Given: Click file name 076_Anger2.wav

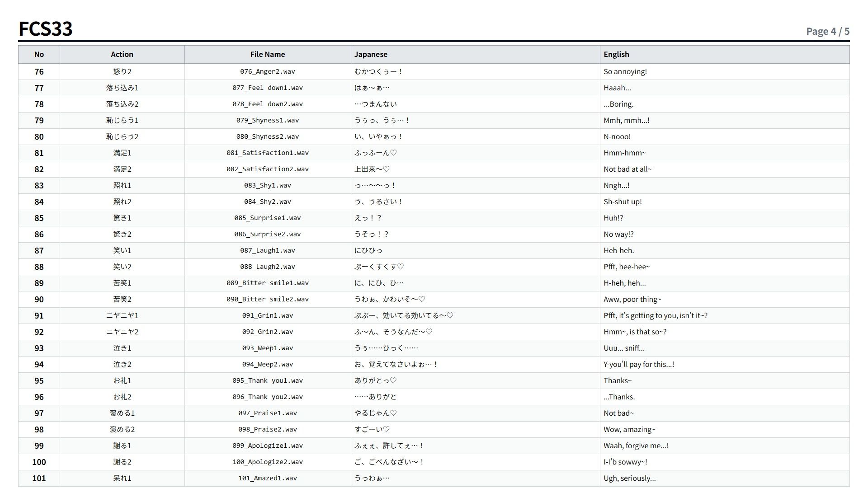Looking at the screenshot, I should [x=268, y=71].
